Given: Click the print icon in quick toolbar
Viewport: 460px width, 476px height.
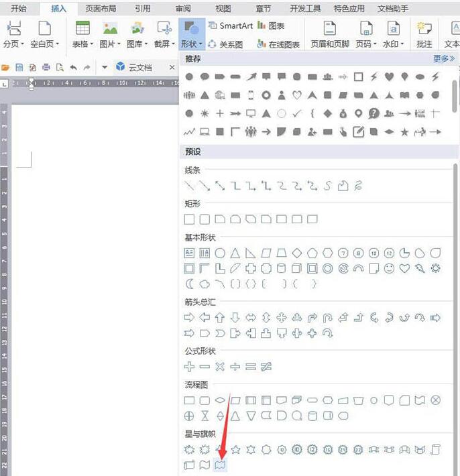Looking at the screenshot, I should (x=46, y=68).
